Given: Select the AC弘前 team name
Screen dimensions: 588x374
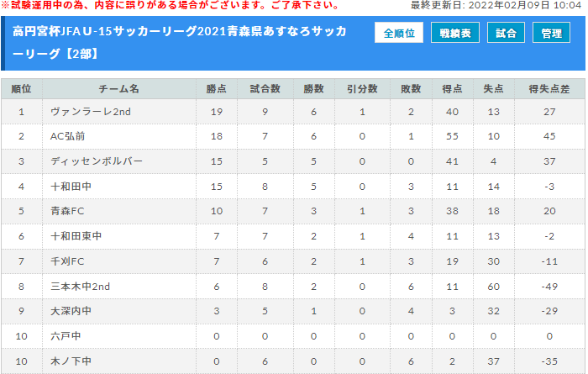Looking at the screenshot, I should tap(67, 136).
